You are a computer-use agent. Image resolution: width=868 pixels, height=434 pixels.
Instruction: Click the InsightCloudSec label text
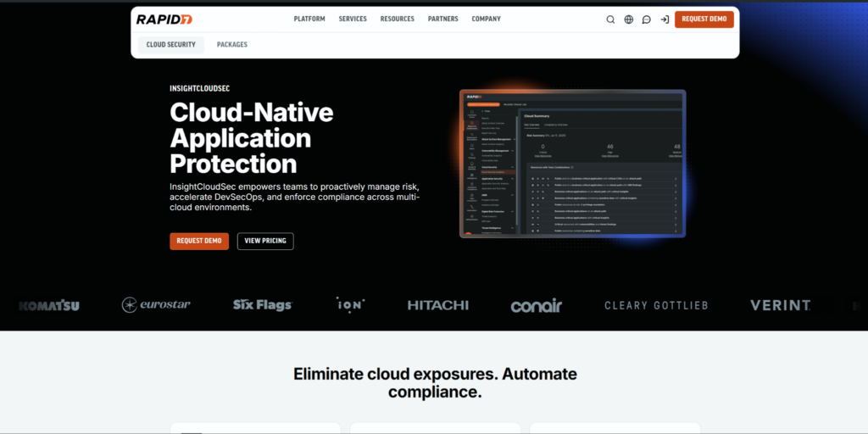click(200, 88)
